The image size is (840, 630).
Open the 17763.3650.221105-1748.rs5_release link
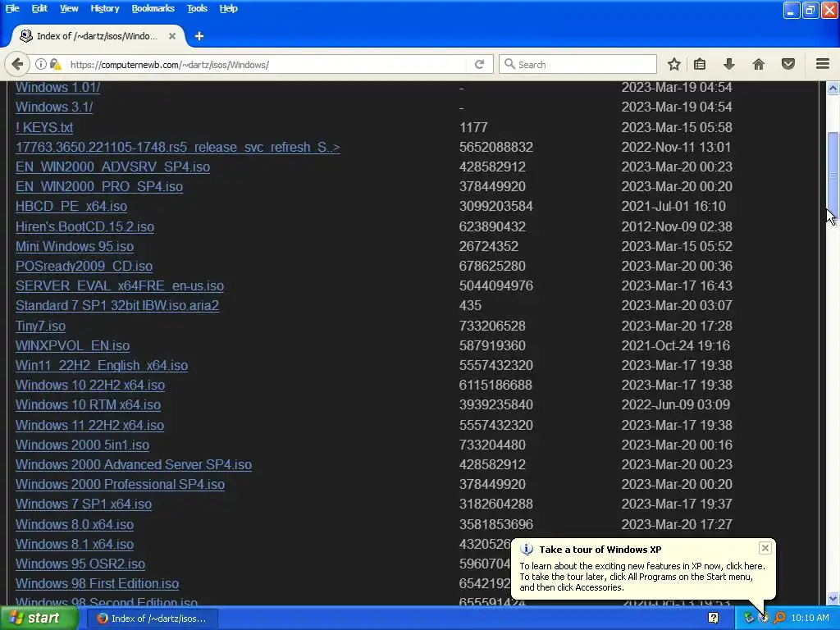coord(178,148)
